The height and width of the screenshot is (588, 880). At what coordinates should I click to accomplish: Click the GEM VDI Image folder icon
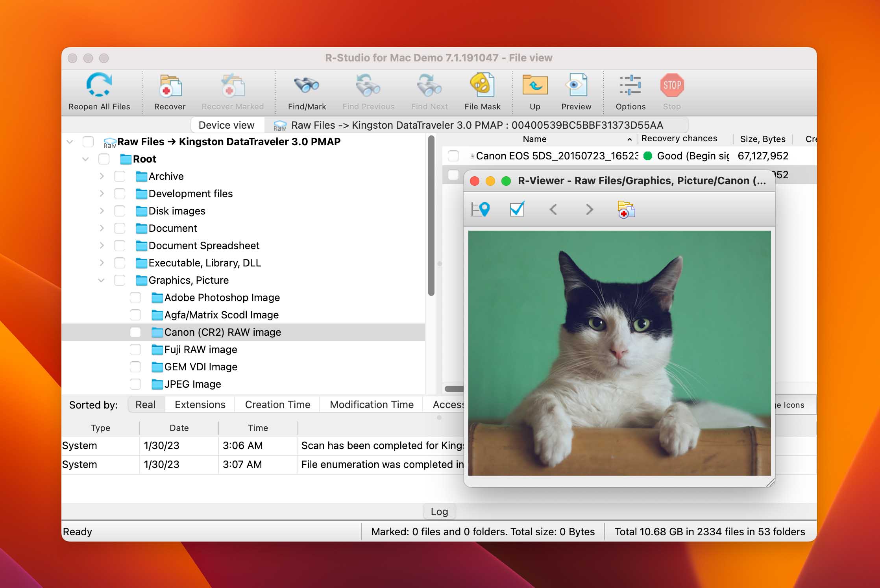(157, 367)
